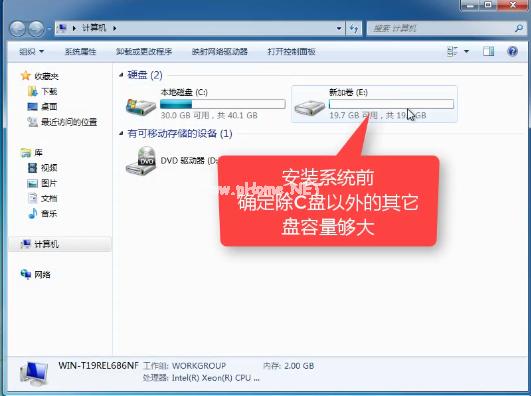This screenshot has height=396, width=531.
Task: Click the 计算机 breadcrumb in address bar
Action: click(94, 28)
